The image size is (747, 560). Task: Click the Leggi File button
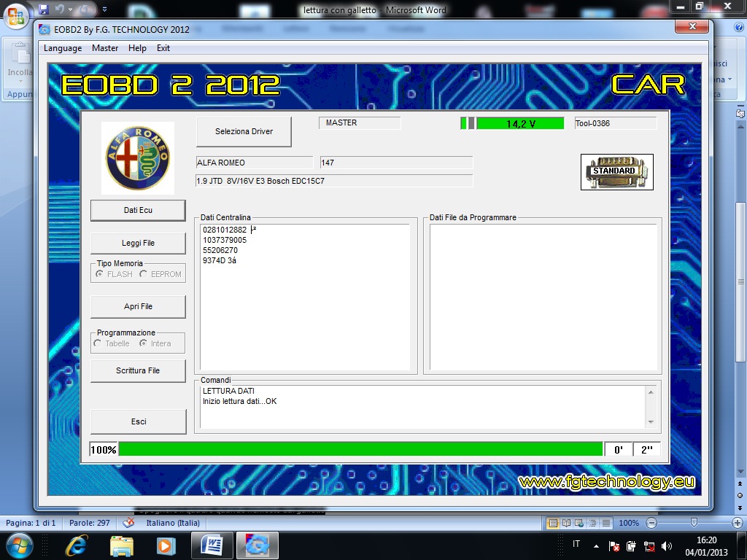point(138,243)
